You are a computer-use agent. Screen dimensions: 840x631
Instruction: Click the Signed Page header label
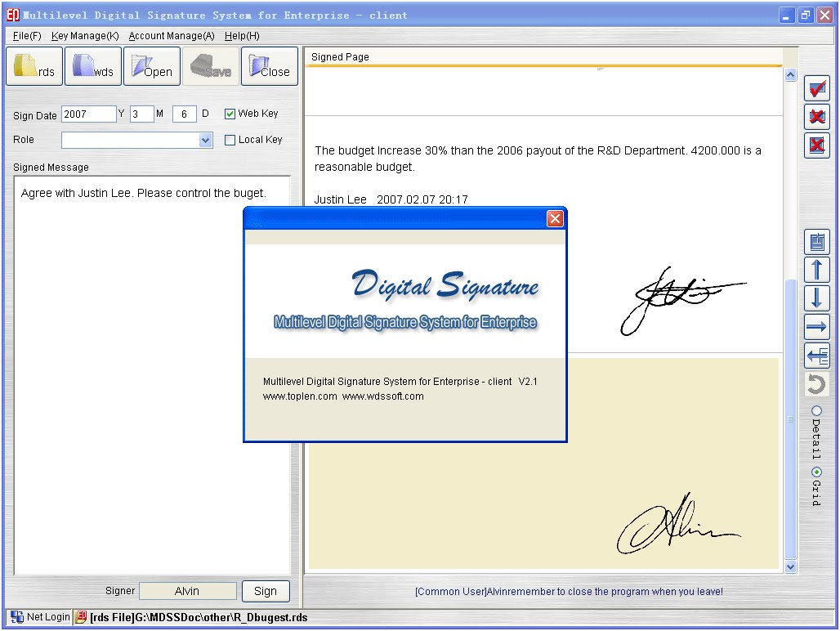tap(340, 56)
